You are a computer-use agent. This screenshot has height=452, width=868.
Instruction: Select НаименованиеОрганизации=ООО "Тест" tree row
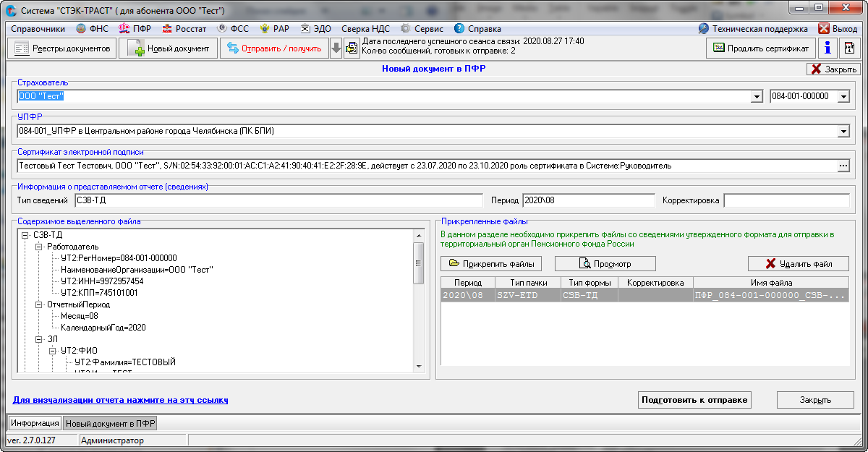point(137,270)
